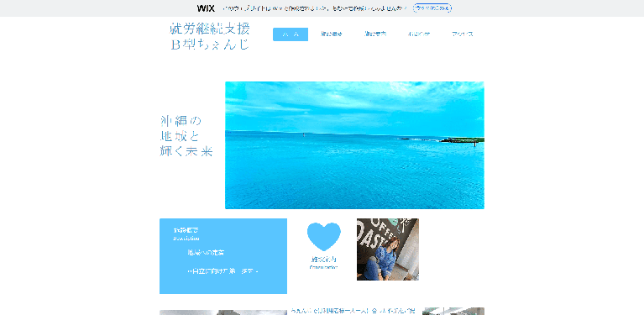Viewport: 644px width, 315px height.
Task: Open the second navigation menu item
Action: tap(331, 34)
